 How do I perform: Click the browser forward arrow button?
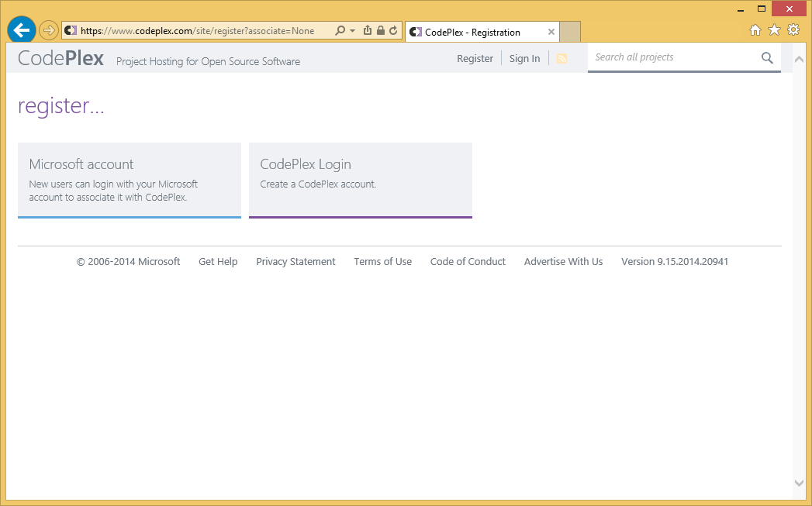coord(48,30)
